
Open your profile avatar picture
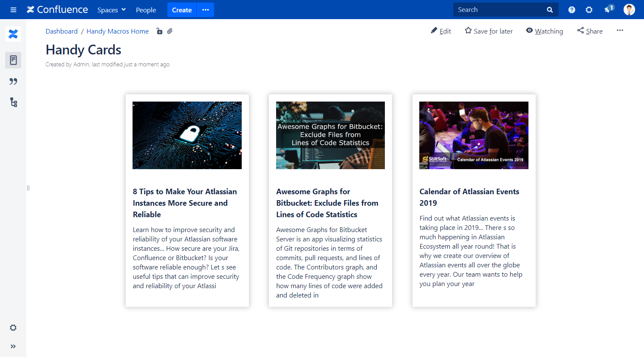[x=629, y=9]
